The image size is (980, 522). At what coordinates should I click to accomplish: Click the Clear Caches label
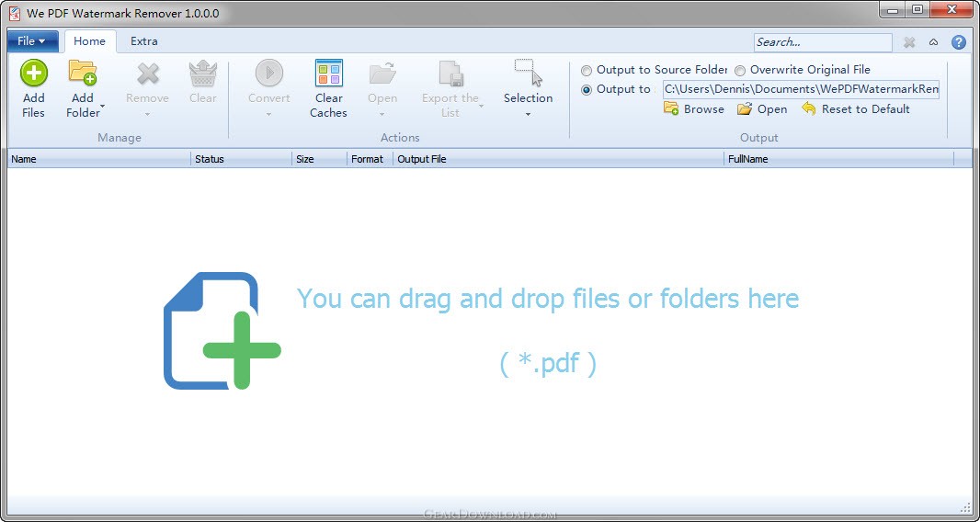tap(329, 105)
